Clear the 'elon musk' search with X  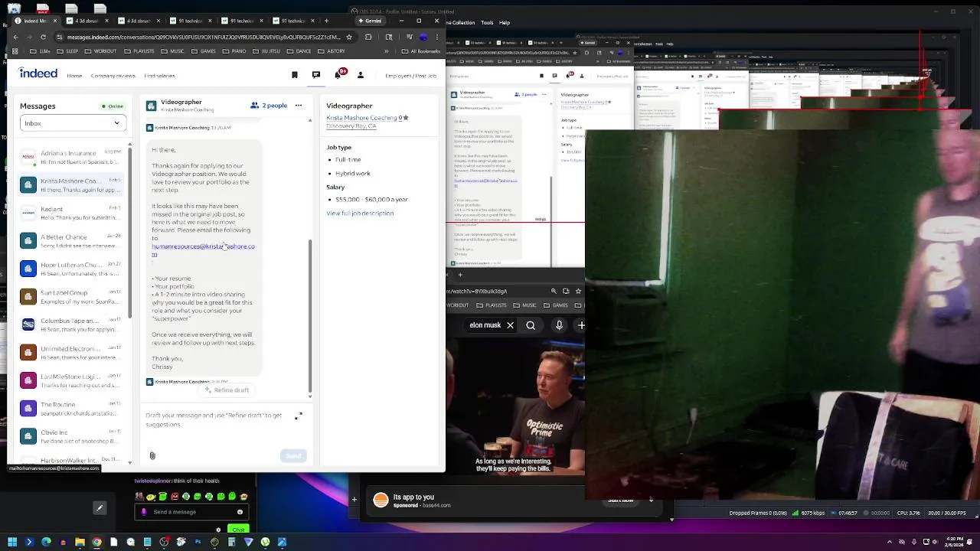pos(510,325)
